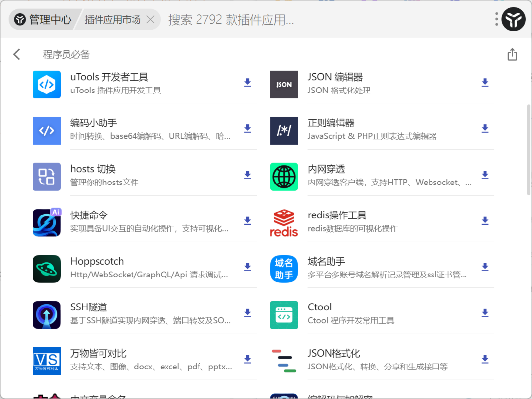
Task: Open the Ctool green window icon
Action: point(284,315)
